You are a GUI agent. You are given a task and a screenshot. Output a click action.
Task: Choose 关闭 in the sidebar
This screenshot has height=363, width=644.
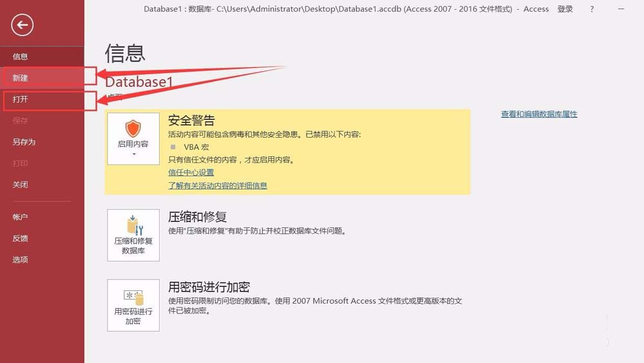(x=42, y=184)
